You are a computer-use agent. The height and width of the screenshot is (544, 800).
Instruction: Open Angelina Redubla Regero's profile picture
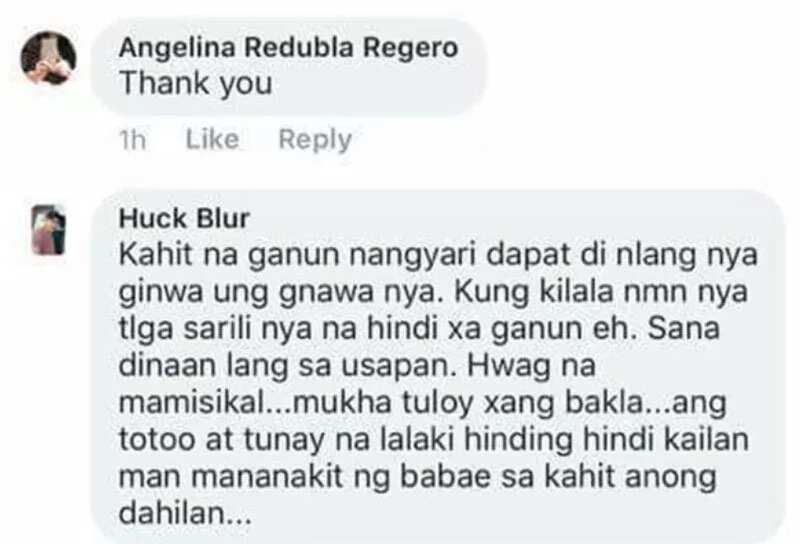48,58
